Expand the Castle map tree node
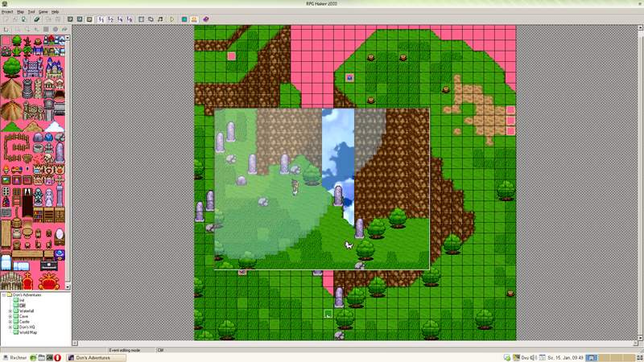The height and width of the screenshot is (362, 644). coord(10,322)
